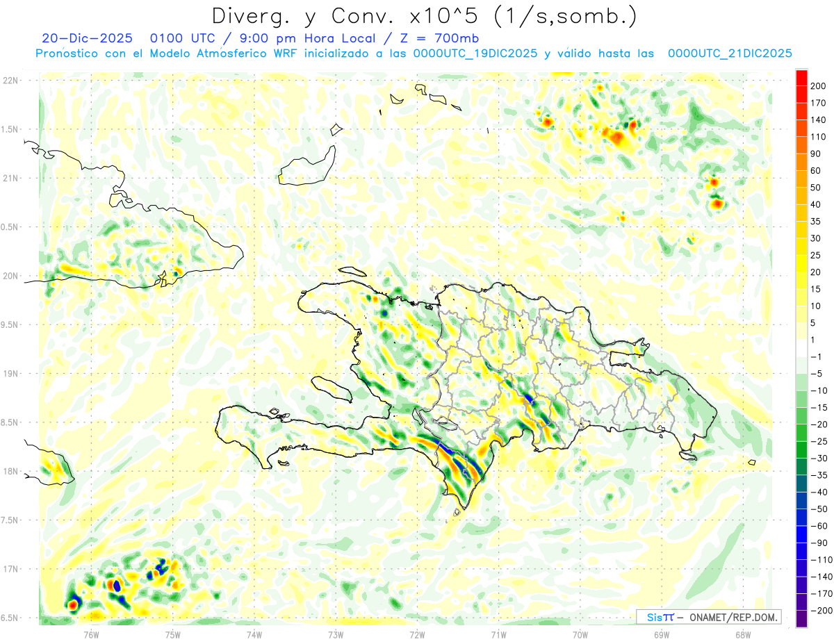The height and width of the screenshot is (644, 834).
Task: Click the "6.5N" latitude label
Action: point(10,618)
